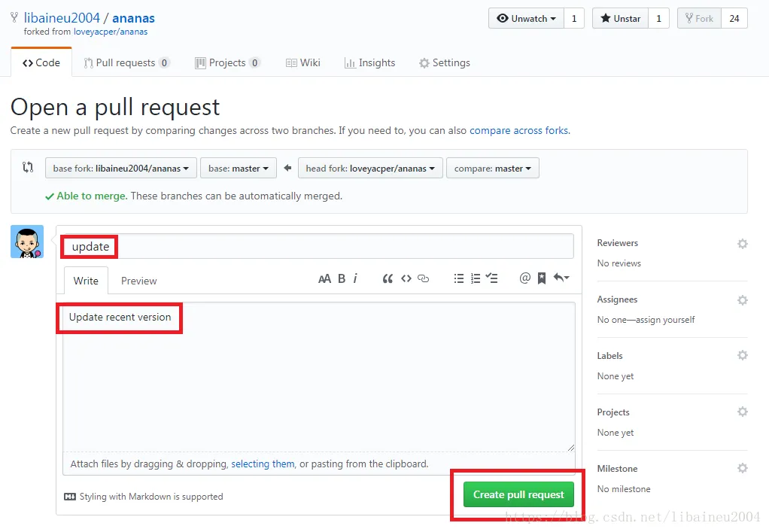
Task: Open the repository Projects tab
Action: click(227, 62)
